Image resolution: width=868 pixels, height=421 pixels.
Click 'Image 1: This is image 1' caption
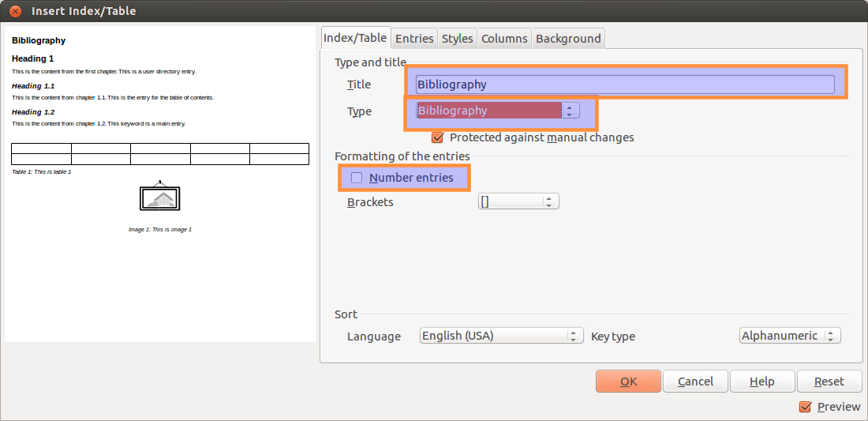click(160, 229)
